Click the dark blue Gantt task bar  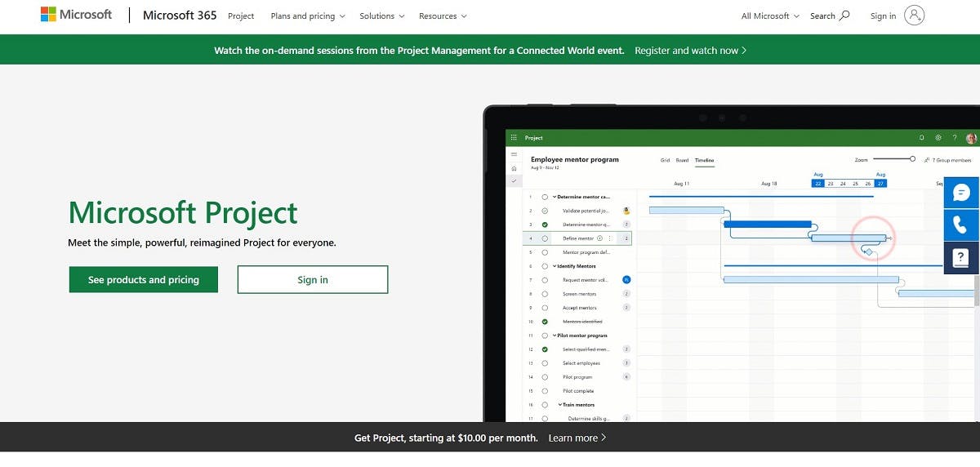[768, 224]
